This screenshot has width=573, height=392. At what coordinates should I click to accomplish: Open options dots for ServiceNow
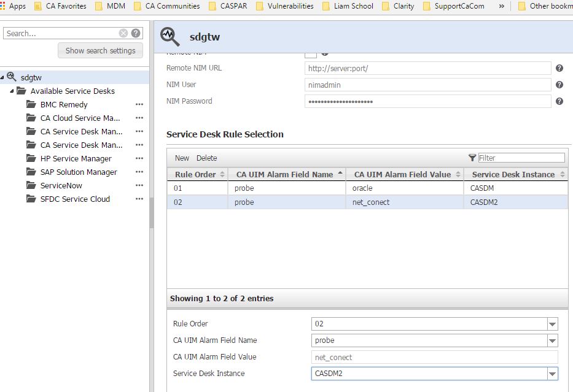139,185
